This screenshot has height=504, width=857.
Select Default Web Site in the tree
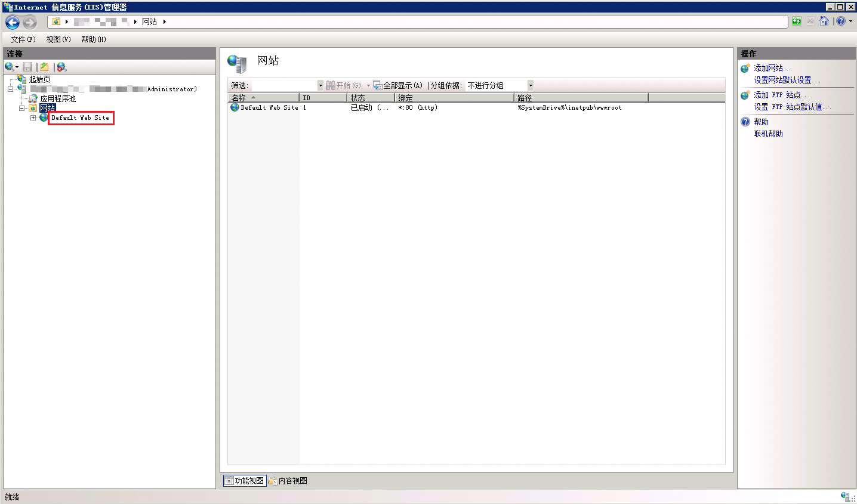(81, 118)
